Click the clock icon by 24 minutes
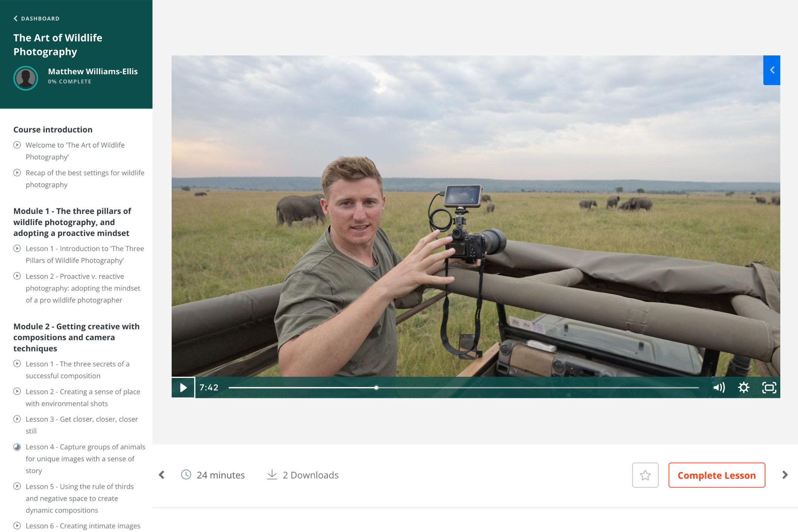Image resolution: width=798 pixels, height=532 pixels. coord(186,475)
